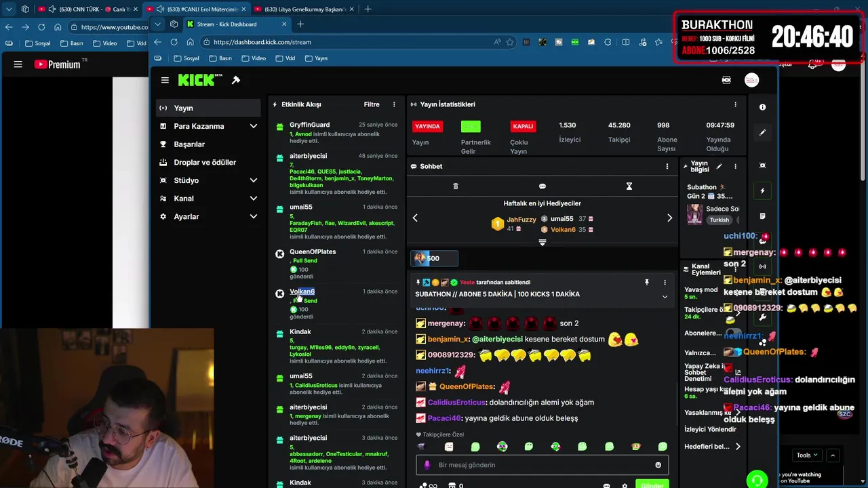This screenshot has height=488, width=868.
Task: Click the green Gönder button
Action: [652, 485]
